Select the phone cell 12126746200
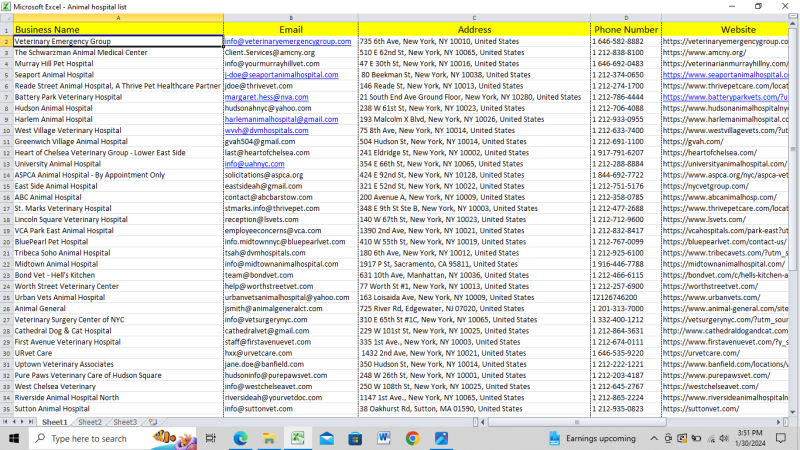The image size is (800, 450). coord(626,297)
